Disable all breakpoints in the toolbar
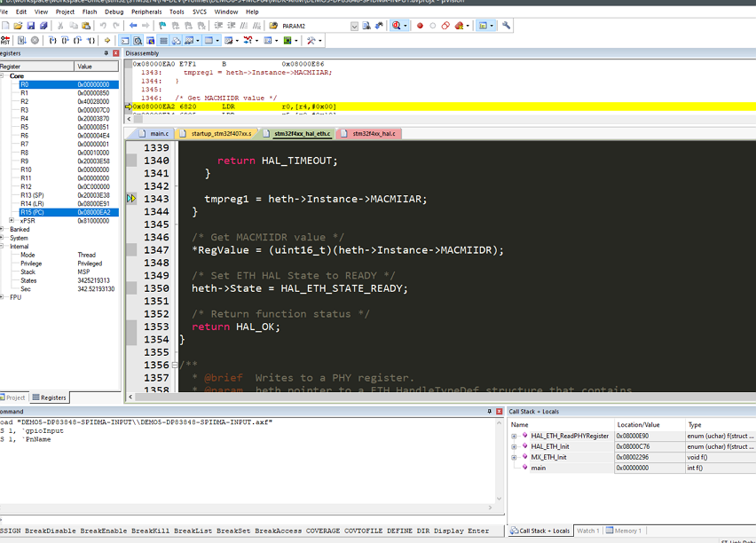 coord(445,26)
